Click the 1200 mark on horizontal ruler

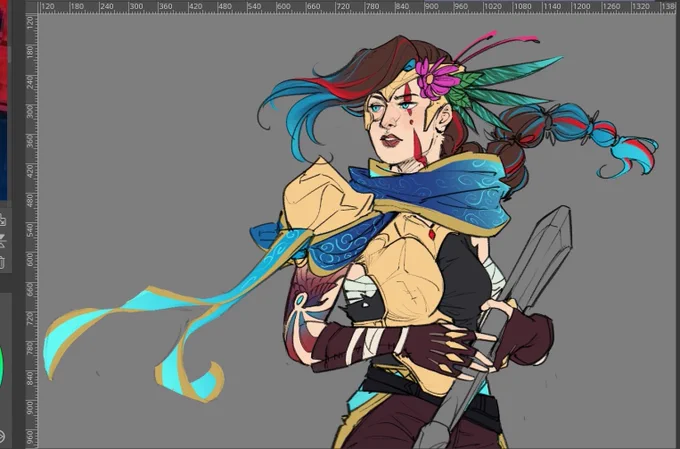point(581,7)
